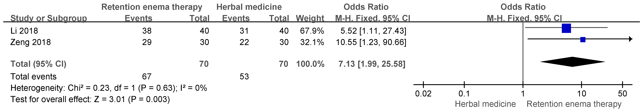This screenshot has width=644, height=111.
Task: Click the arrowhead on Zeng 2018 confidence line
Action: point(631,39)
